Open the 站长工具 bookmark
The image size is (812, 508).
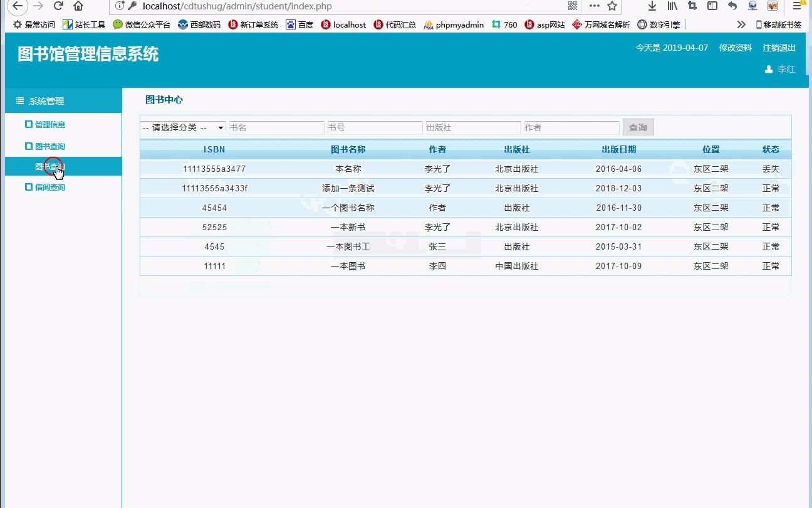click(84, 25)
